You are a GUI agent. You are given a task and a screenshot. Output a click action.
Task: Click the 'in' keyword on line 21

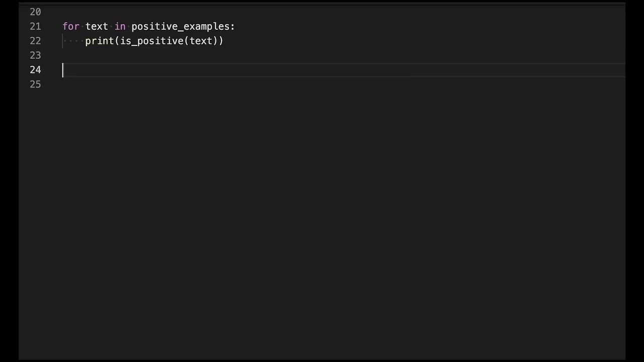120,26
